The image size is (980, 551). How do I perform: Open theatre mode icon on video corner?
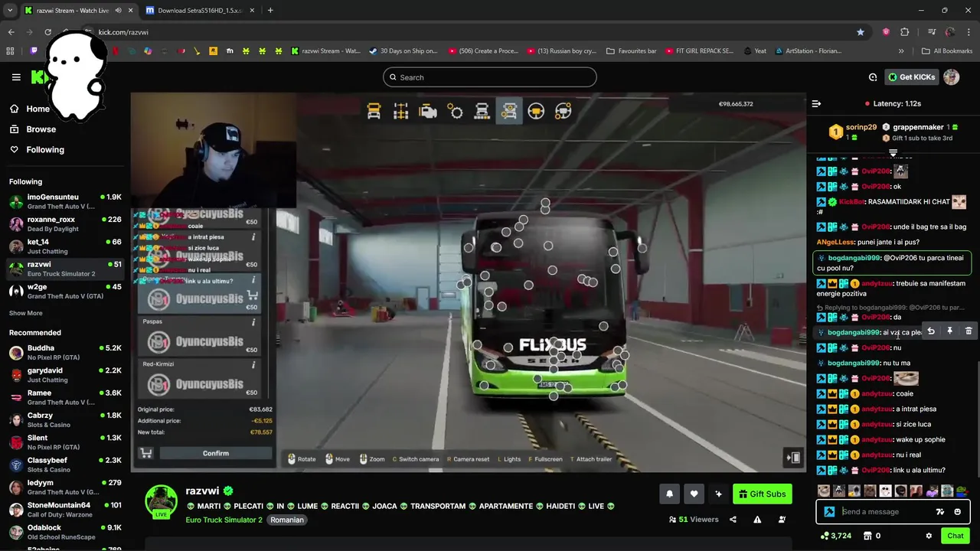[793, 458]
